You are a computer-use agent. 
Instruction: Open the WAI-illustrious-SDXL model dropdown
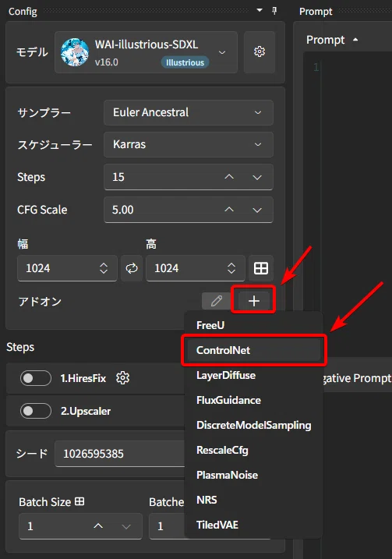(146, 52)
